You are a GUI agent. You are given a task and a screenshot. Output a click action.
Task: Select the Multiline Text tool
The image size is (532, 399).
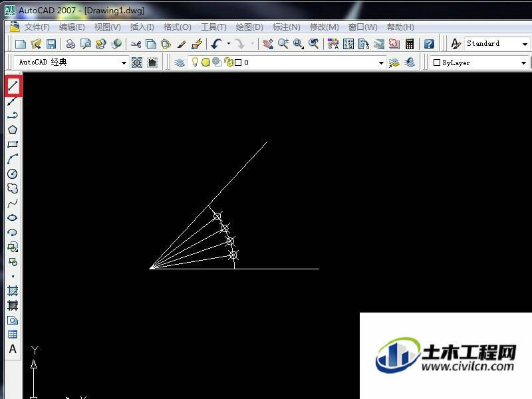click(x=13, y=349)
